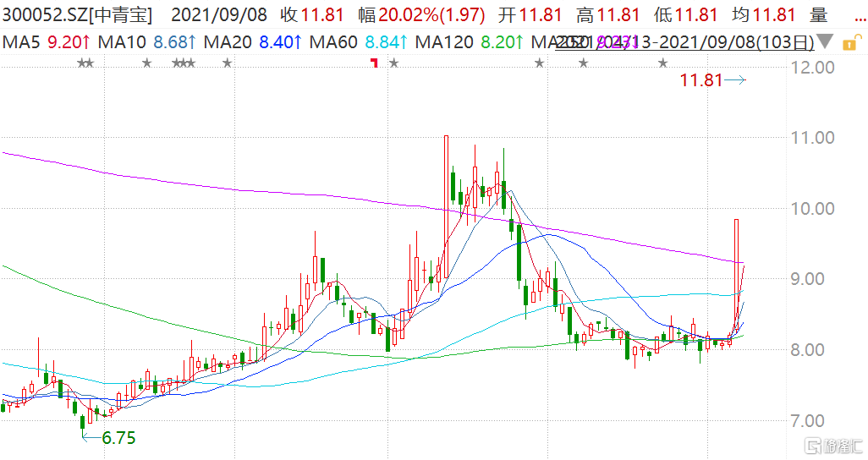Click the 11.81 high price arrow label
Viewport: 868px width, 460px height.
click(x=712, y=80)
